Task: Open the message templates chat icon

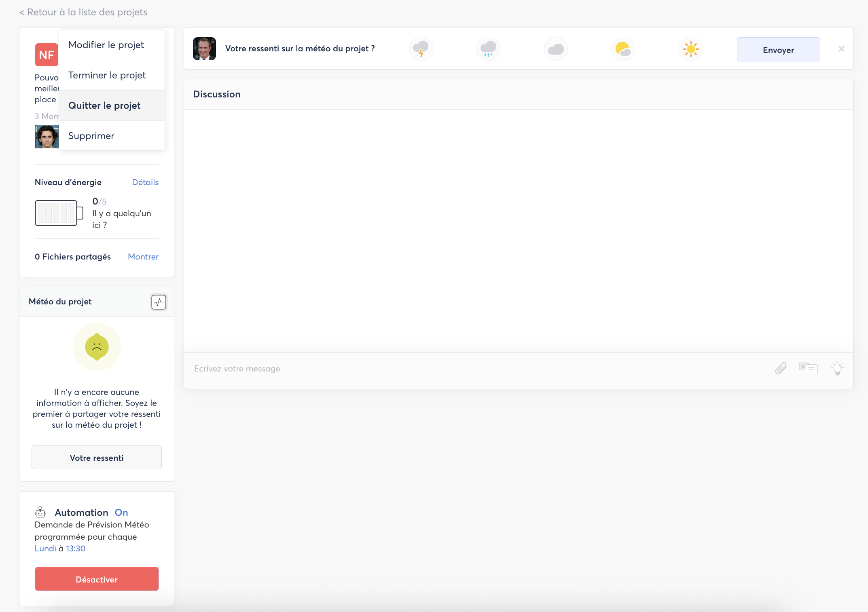Action: (808, 368)
